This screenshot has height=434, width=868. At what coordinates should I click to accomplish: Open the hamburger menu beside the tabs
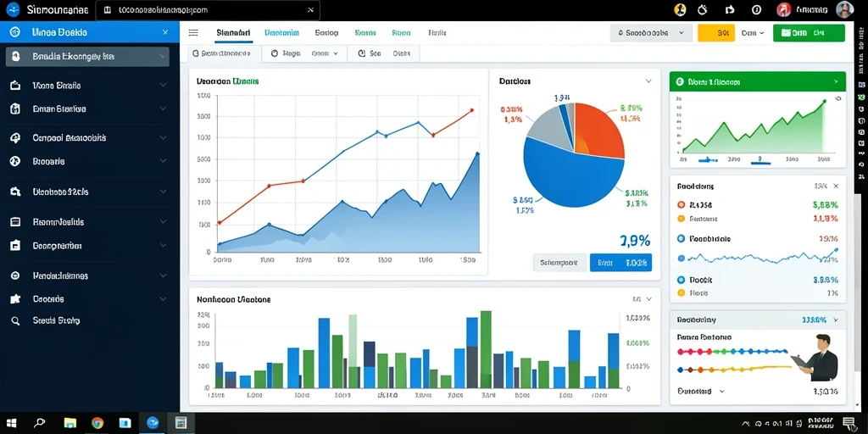pos(193,33)
